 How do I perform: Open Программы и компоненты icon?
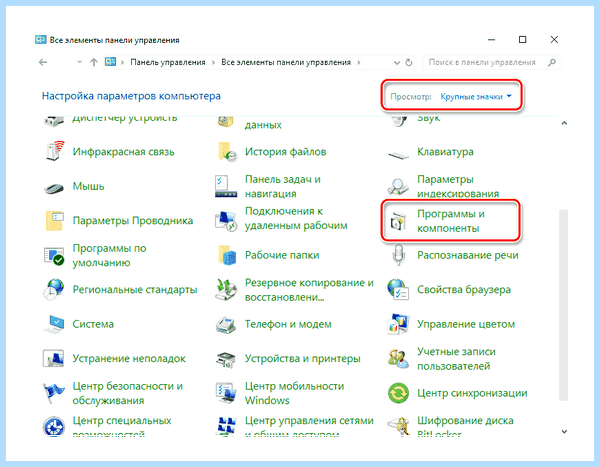pos(398,221)
